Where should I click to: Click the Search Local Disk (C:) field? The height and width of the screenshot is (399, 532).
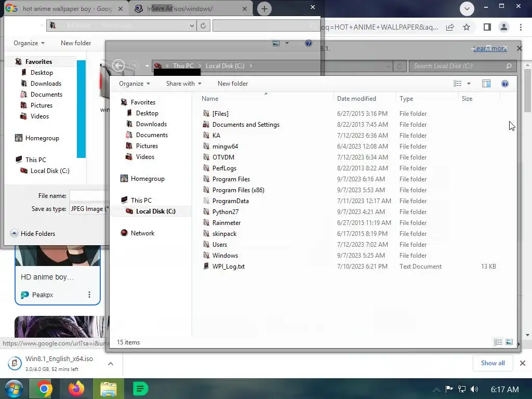click(463, 66)
